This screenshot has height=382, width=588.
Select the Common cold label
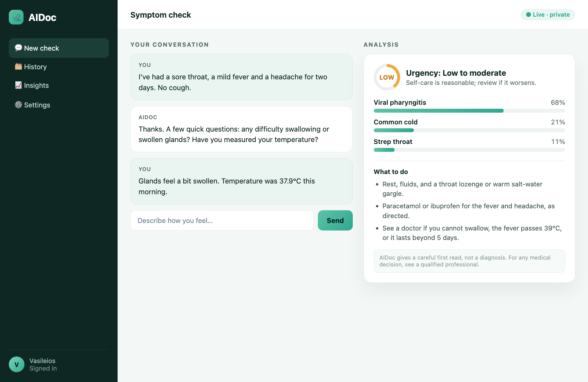(396, 122)
